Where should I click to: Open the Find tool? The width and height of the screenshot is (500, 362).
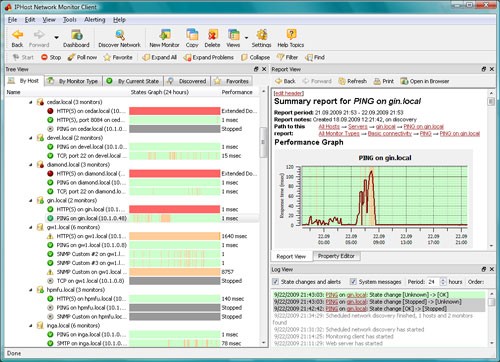(315, 57)
